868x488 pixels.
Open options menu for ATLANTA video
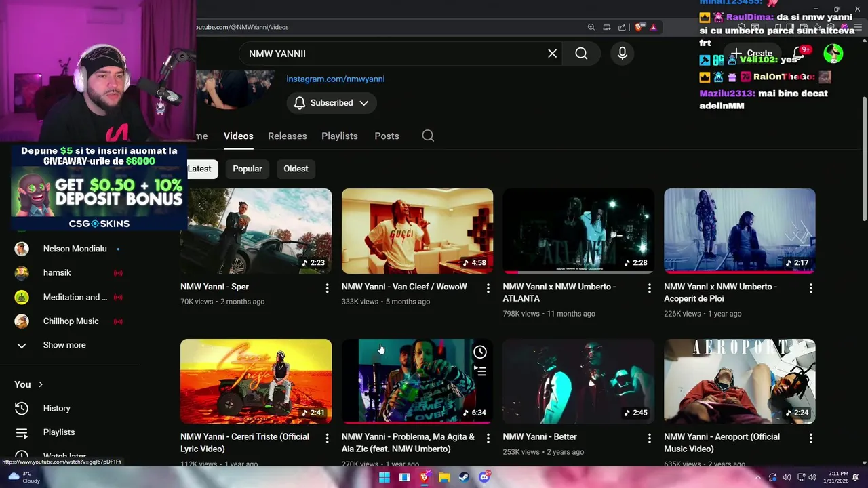649,289
